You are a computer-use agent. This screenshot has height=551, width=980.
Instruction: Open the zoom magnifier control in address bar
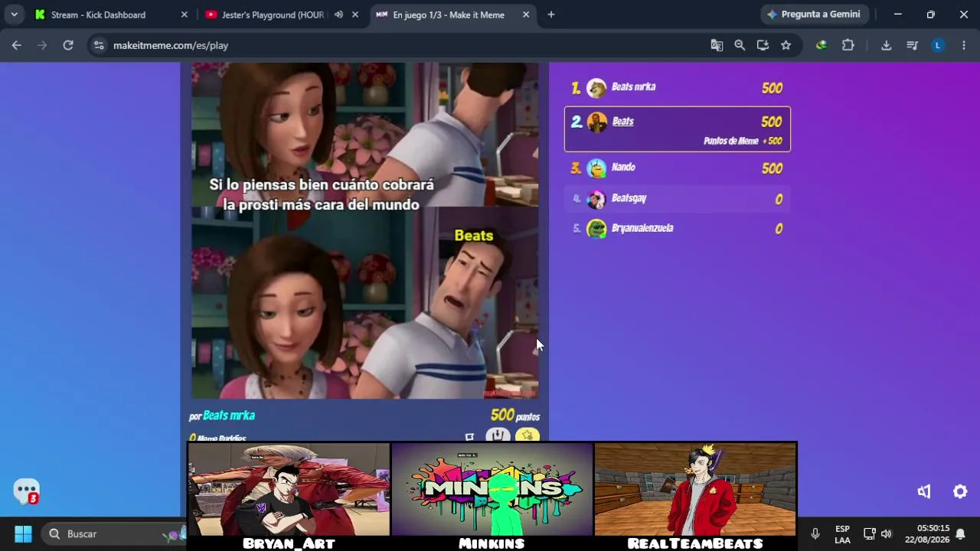click(740, 45)
